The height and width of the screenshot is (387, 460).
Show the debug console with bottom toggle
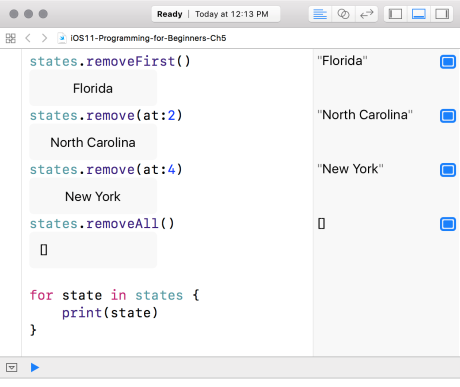click(x=12, y=367)
